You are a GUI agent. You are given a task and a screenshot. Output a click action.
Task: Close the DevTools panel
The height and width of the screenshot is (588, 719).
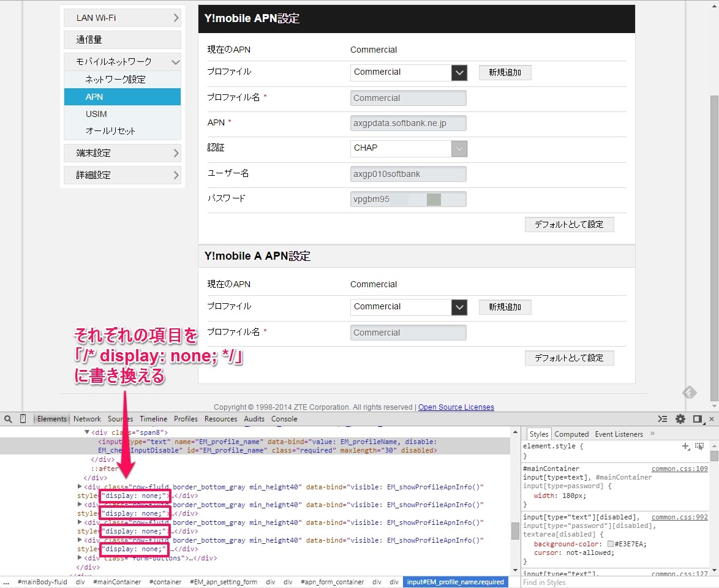click(x=712, y=419)
